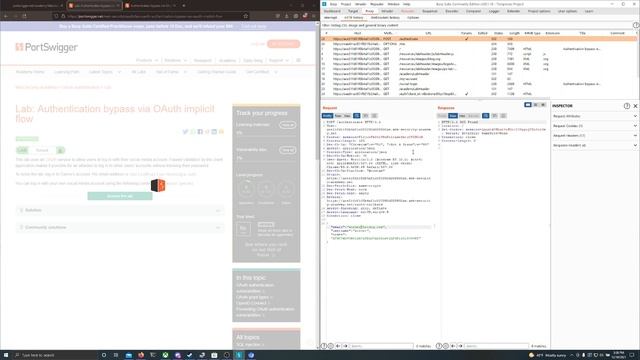This screenshot has height=360, width=640.
Task: Expand Request Attributes in Inspector
Action: coord(595,116)
